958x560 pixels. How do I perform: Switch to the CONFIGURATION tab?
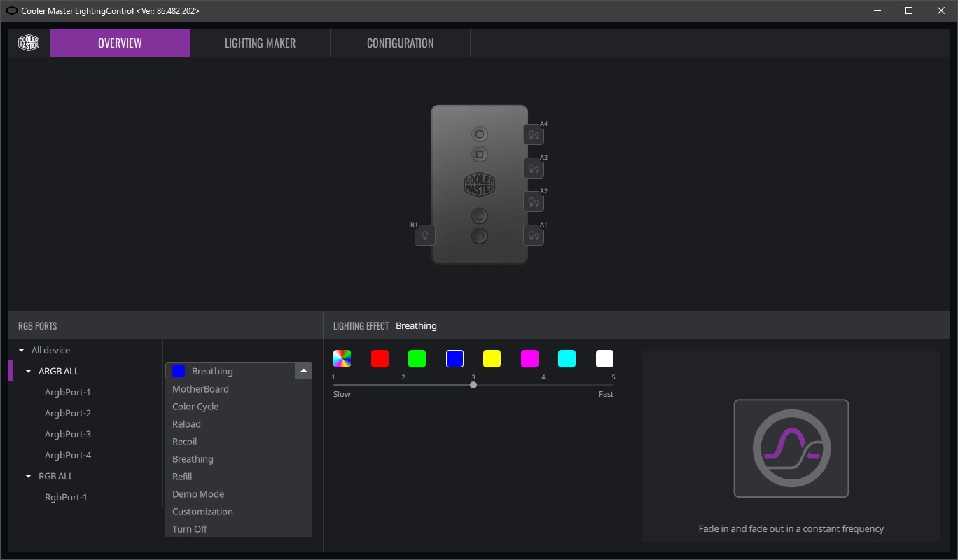pyautogui.click(x=400, y=43)
